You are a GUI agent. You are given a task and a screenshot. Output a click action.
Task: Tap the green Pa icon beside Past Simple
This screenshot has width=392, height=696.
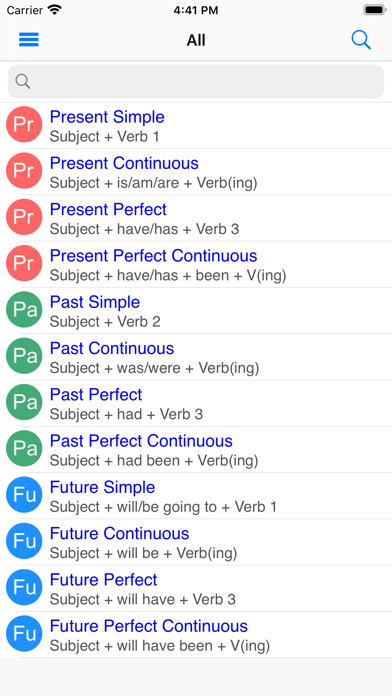[24, 310]
